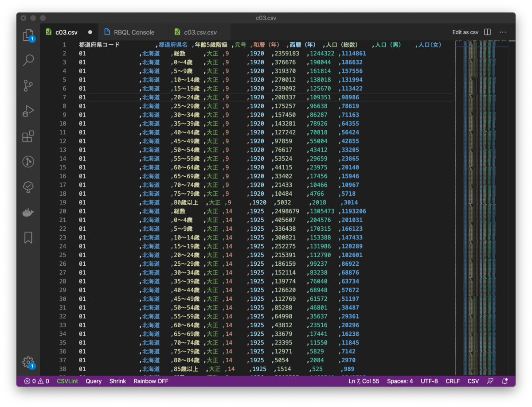Open the Search view icon
The image size is (532, 407).
(x=28, y=60)
